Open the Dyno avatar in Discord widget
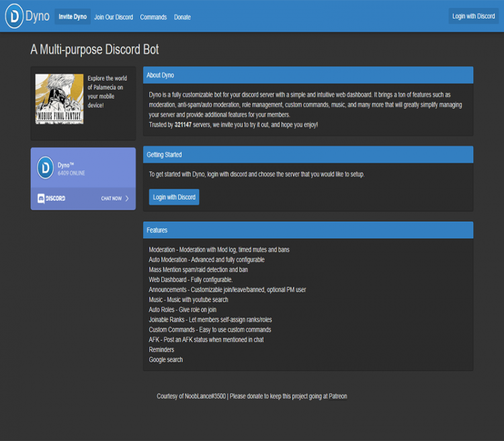The height and width of the screenshot is (441, 504). tap(45, 167)
